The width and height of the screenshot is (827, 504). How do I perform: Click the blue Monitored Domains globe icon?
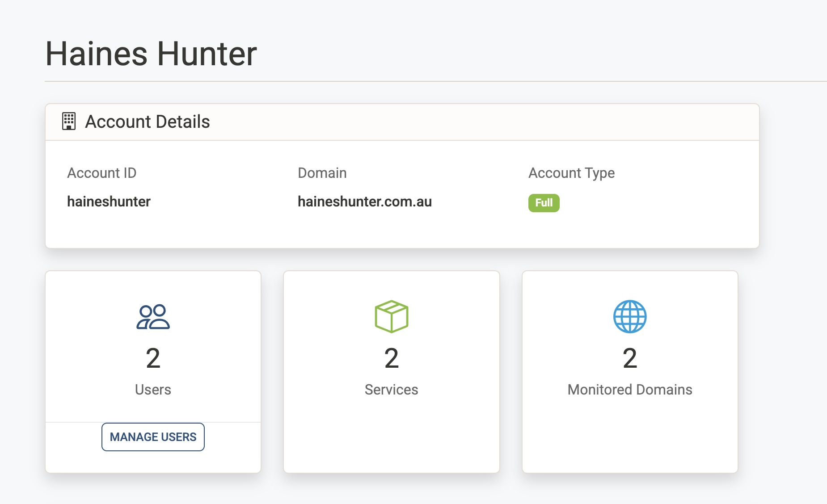(x=630, y=317)
